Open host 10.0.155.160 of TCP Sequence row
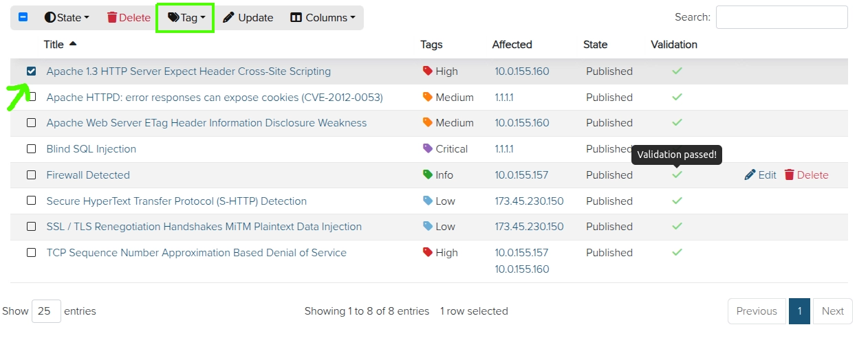This screenshot has height=338, width=868. 522,269
